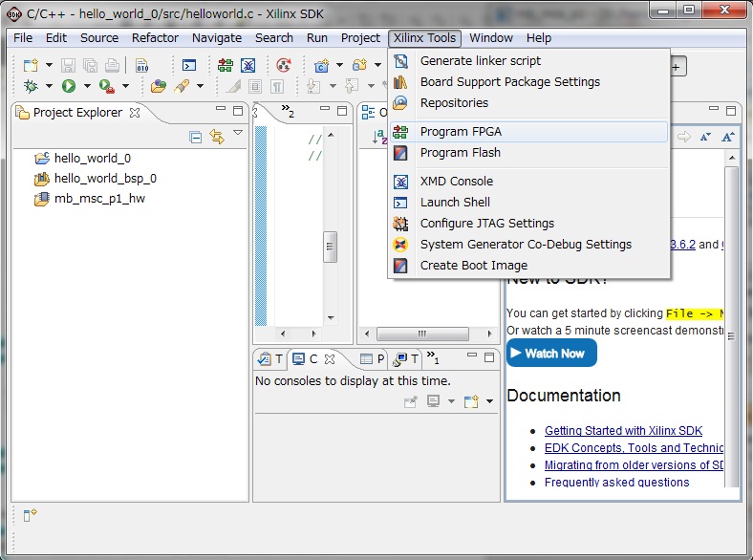
Task: Click the Open Console icon
Action: 472,401
